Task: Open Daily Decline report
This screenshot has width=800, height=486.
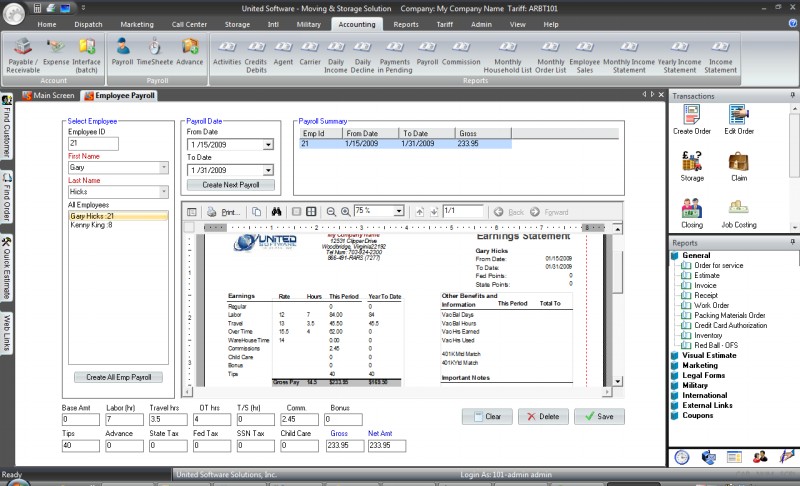Action: [362, 56]
